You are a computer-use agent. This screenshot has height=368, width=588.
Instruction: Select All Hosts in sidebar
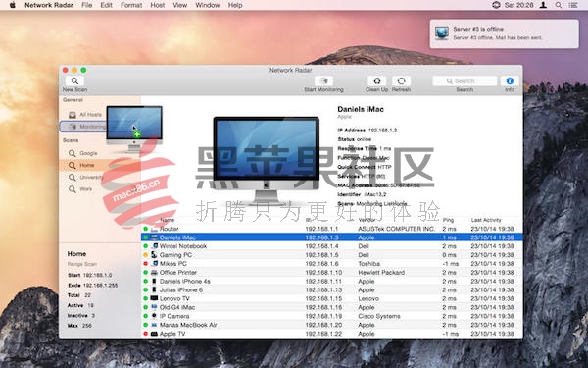point(90,115)
